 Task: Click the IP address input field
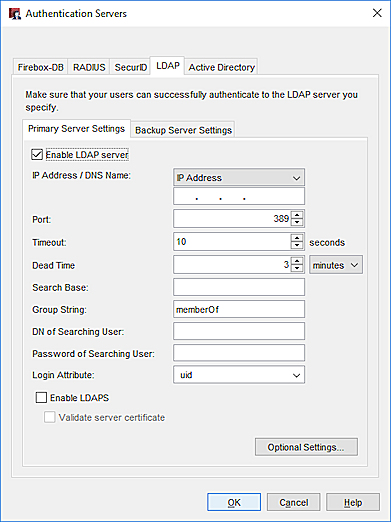[239, 196]
